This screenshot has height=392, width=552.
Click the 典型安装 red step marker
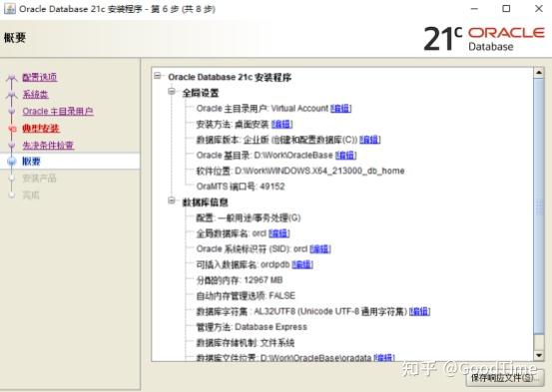click(12, 129)
